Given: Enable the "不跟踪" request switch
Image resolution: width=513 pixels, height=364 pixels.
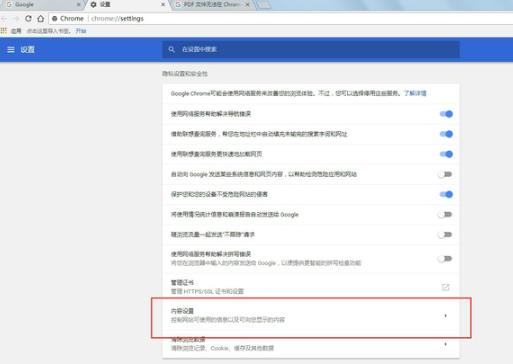Looking at the screenshot, I should pos(445,235).
